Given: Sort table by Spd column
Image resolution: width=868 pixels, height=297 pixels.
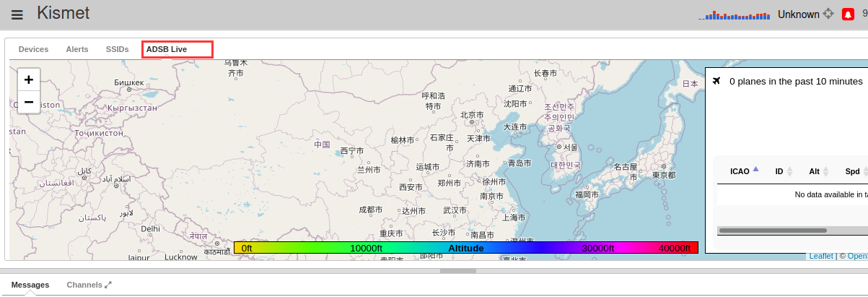Looking at the screenshot, I should pos(854,171).
